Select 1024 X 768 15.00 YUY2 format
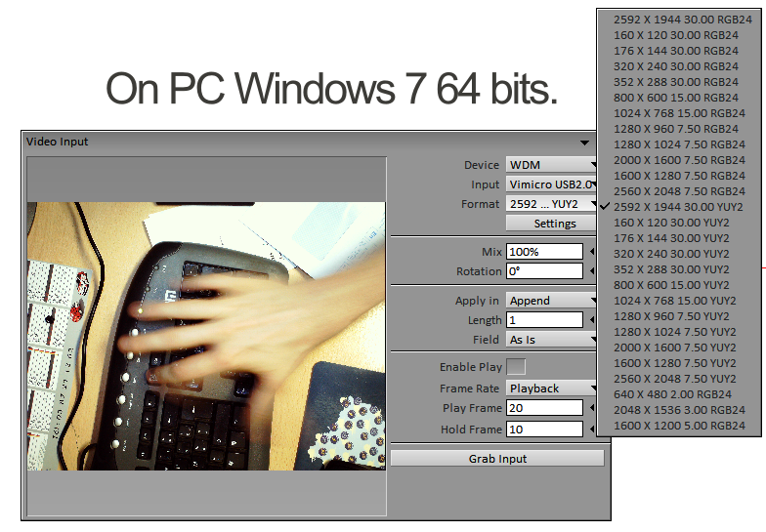Image resolution: width=766 pixels, height=532 pixels. point(679,301)
